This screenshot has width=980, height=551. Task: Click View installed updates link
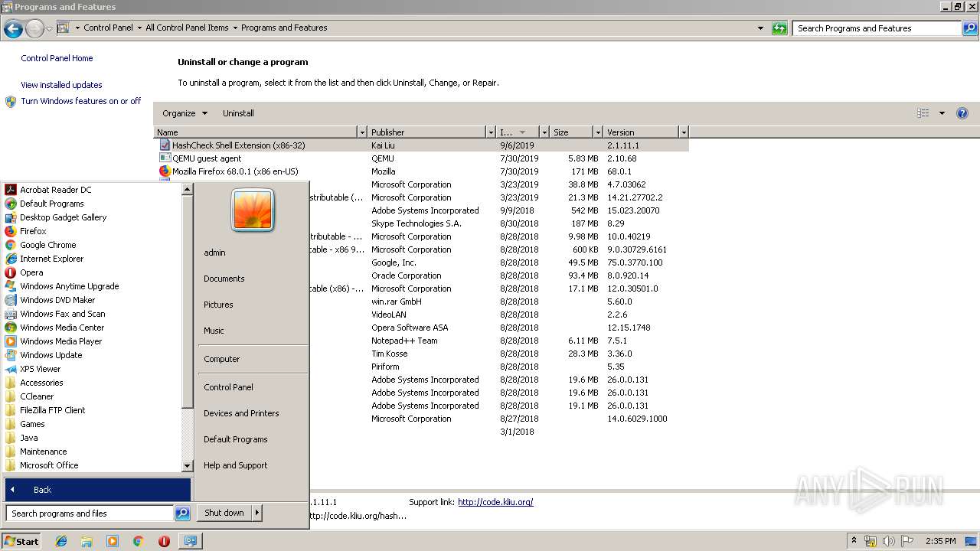[x=61, y=85]
